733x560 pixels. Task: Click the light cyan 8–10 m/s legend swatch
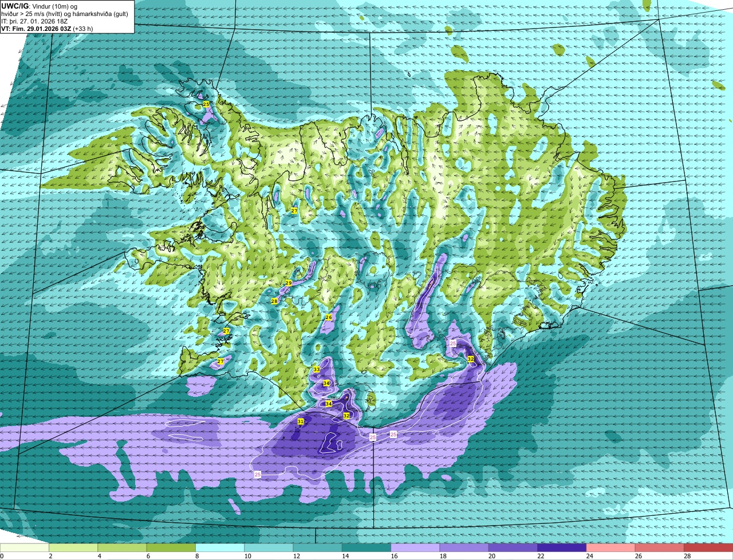[x=220, y=547]
